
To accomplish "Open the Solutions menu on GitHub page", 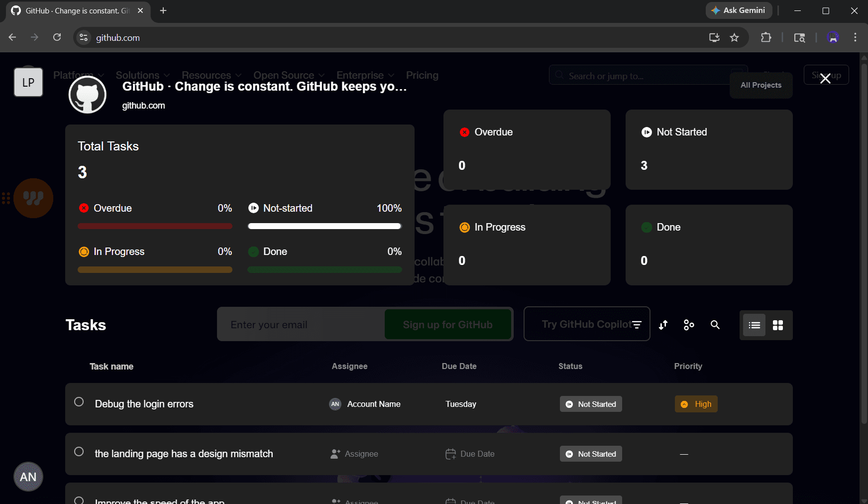I will 142,75.
